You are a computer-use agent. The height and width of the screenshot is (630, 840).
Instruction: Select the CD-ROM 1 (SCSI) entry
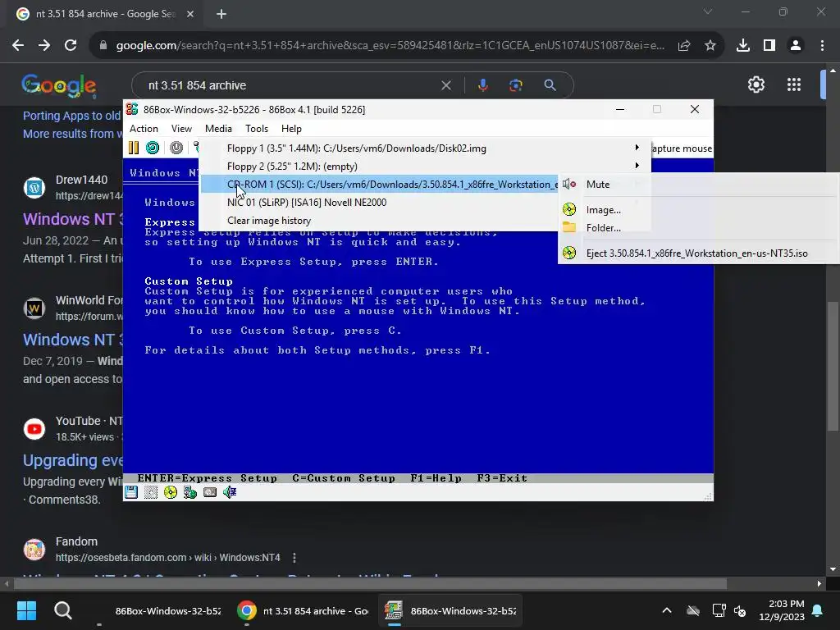coord(380,185)
